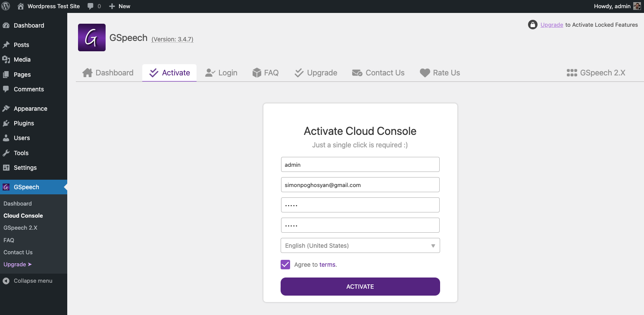Screen dimensions: 644x315
Task: Click the Dashboard gauge icon in sidebar
Action: pos(6,25)
